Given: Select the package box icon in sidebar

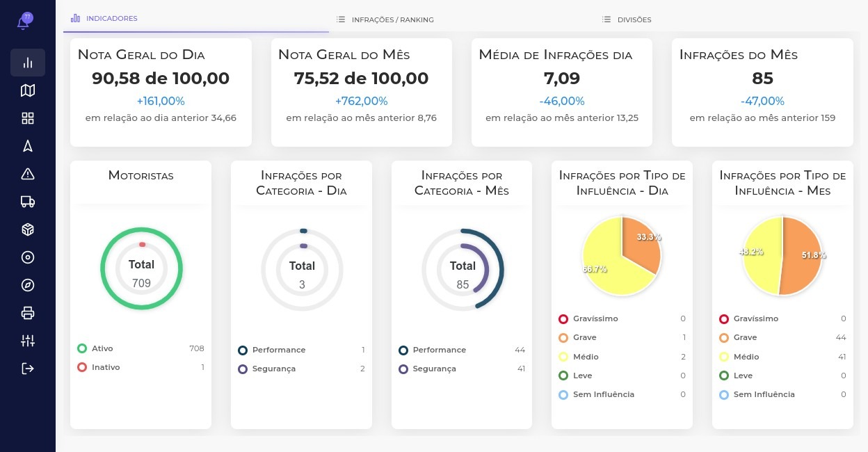Looking at the screenshot, I should [x=28, y=229].
